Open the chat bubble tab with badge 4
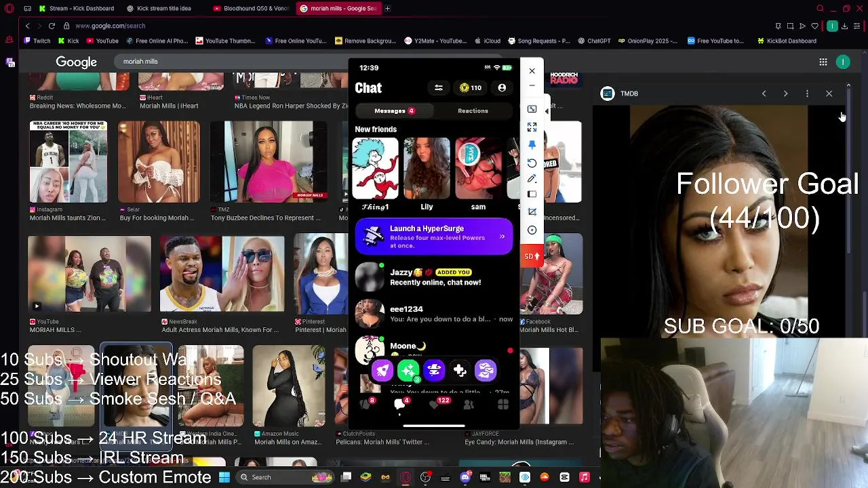The image size is (868, 488). (400, 404)
